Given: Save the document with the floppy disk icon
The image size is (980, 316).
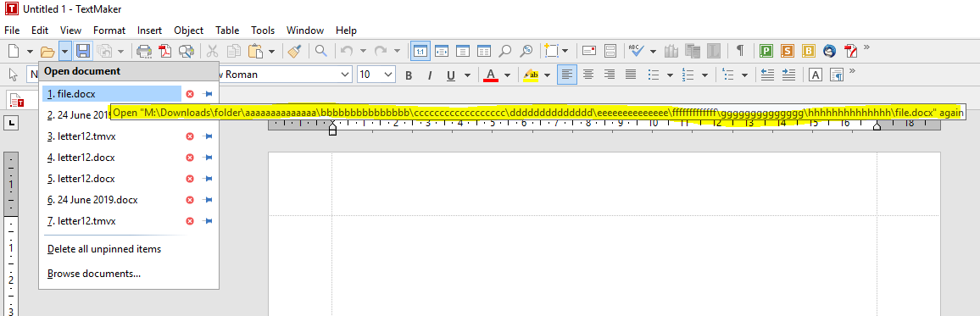Looking at the screenshot, I should click(84, 51).
